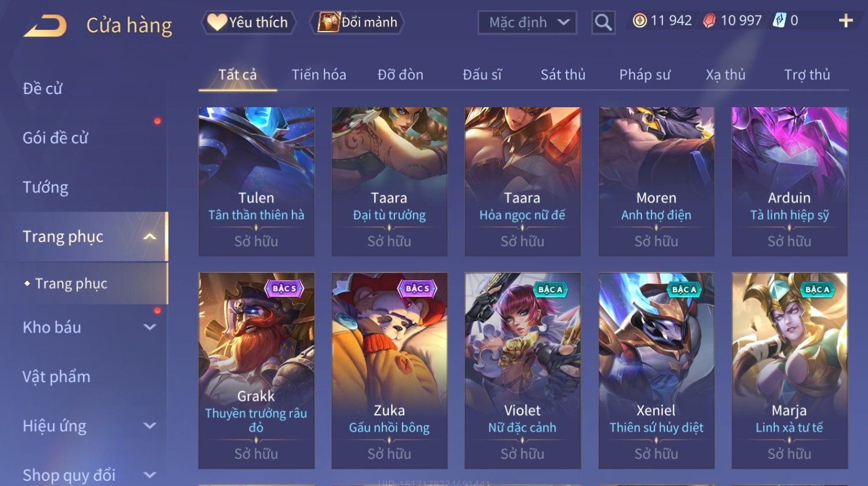Expand the Kho báu sidebar section
868x486 pixels.
150,327
